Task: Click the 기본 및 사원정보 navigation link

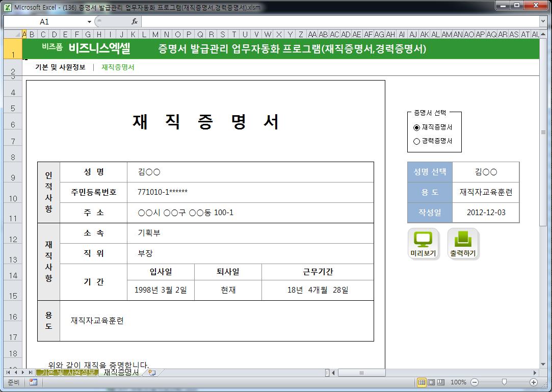Action: pos(60,67)
